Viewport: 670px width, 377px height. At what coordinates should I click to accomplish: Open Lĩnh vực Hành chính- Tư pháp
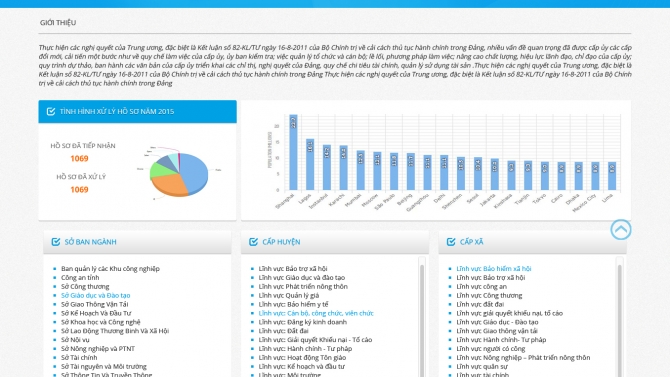click(501, 340)
